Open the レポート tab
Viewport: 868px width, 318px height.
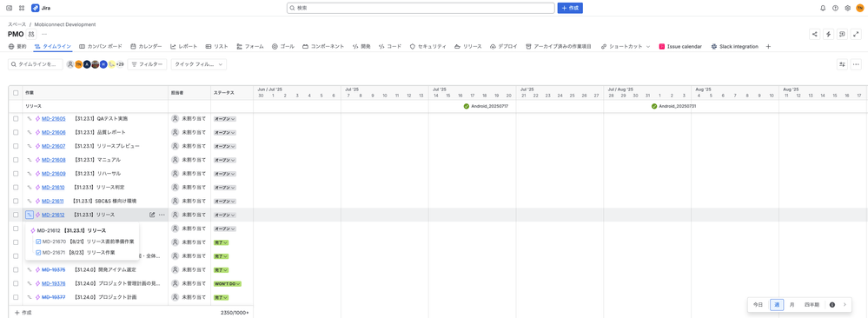184,47
